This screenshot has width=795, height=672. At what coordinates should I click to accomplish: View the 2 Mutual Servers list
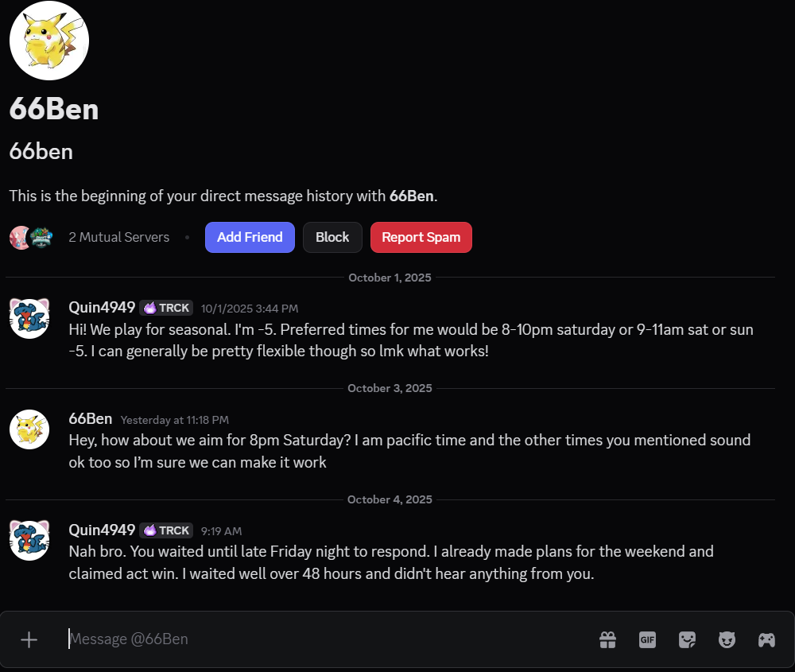pyautogui.click(x=119, y=237)
